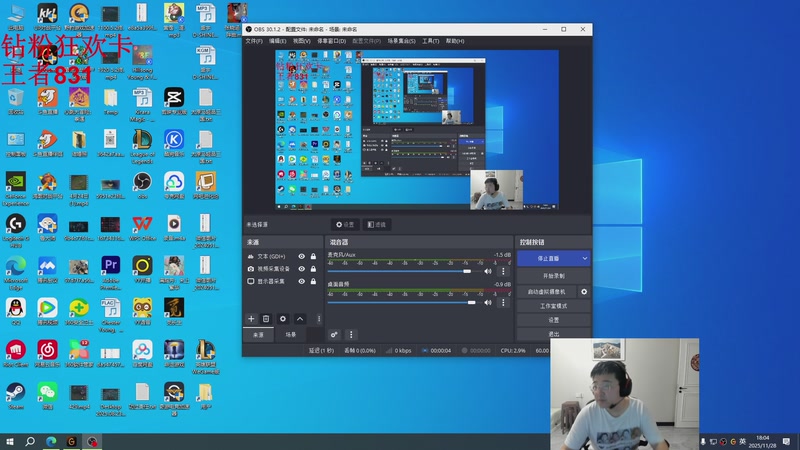Open NetEase Cloud Music desktop icon
The width and height of the screenshot is (800, 450).
pos(47,354)
